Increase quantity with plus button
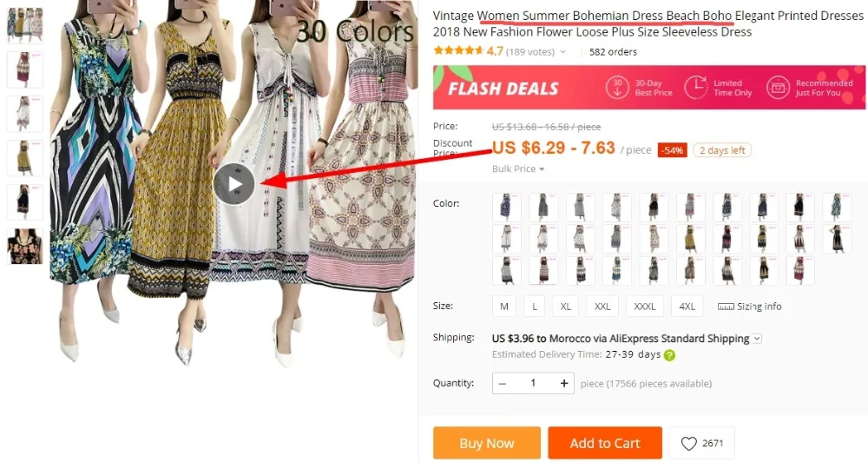This screenshot has width=868, height=462. point(564,383)
